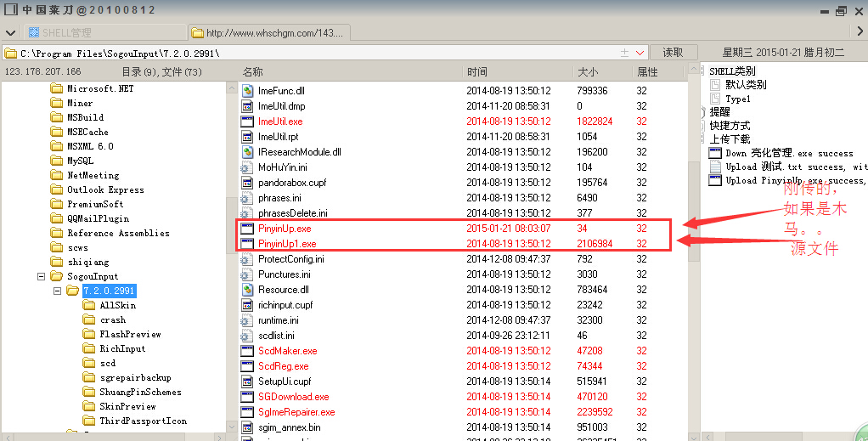Click the Upload 测试.txt log icon
The width and height of the screenshot is (868, 441).
[x=715, y=167]
